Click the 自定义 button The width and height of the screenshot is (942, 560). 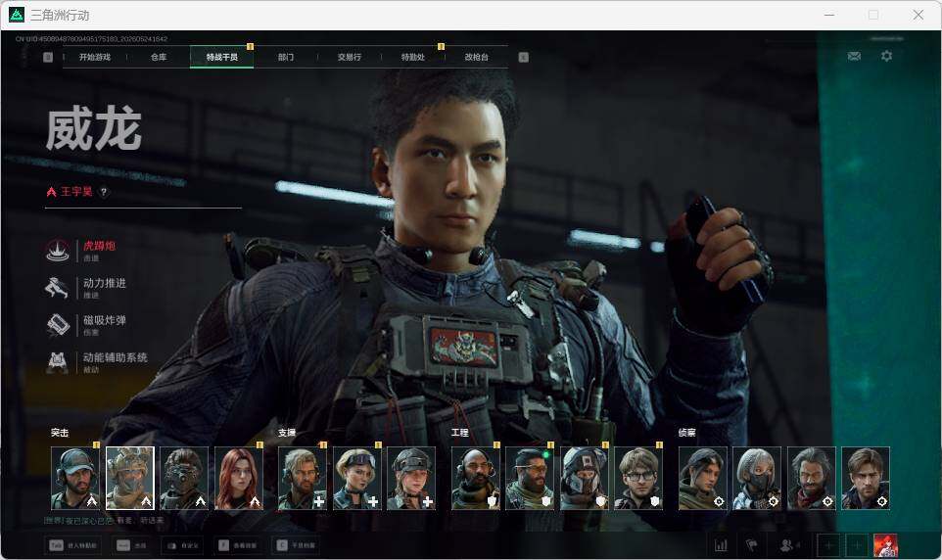point(183,545)
